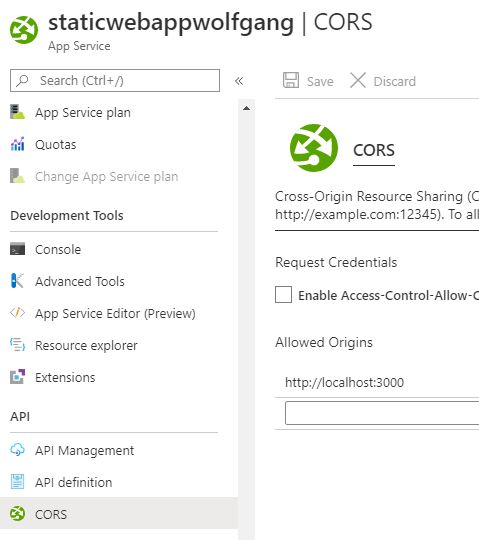Open Extensions menu item
The height and width of the screenshot is (540, 479).
tap(65, 377)
